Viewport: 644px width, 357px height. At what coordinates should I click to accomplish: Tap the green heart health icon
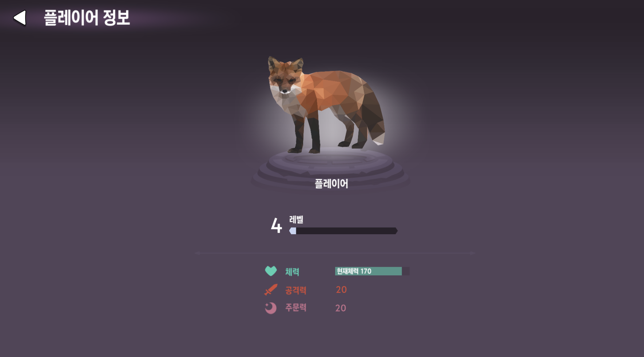[x=271, y=271]
